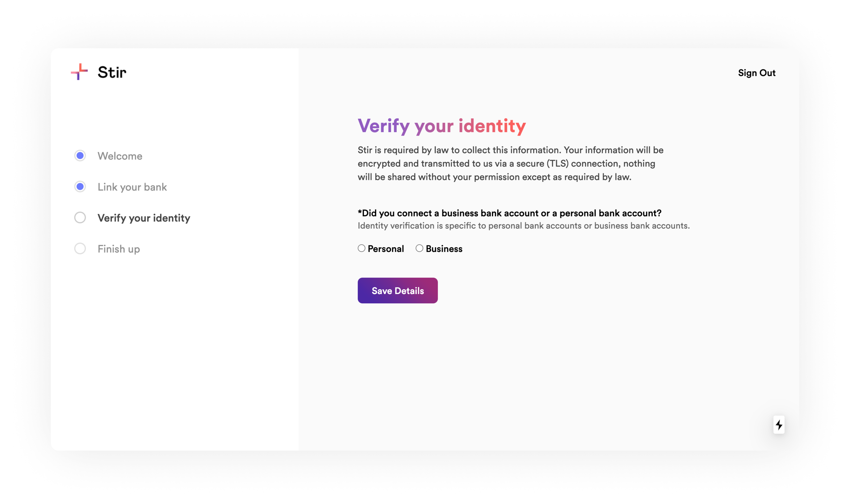Viewport: 850px width, 504px height.
Task: Click the gradient Verify your identity heading
Action: click(x=442, y=126)
